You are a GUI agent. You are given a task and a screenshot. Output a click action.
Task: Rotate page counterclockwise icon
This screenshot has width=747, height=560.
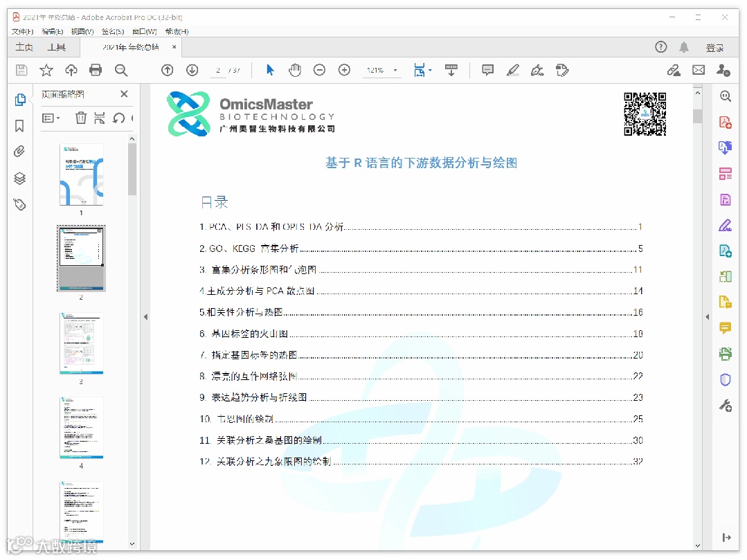click(x=118, y=118)
